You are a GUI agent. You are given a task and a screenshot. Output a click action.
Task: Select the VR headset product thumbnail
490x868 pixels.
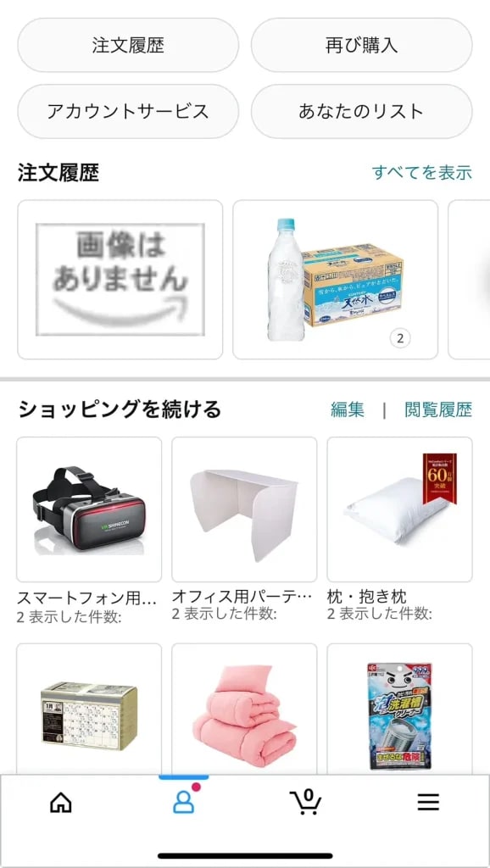coord(89,509)
